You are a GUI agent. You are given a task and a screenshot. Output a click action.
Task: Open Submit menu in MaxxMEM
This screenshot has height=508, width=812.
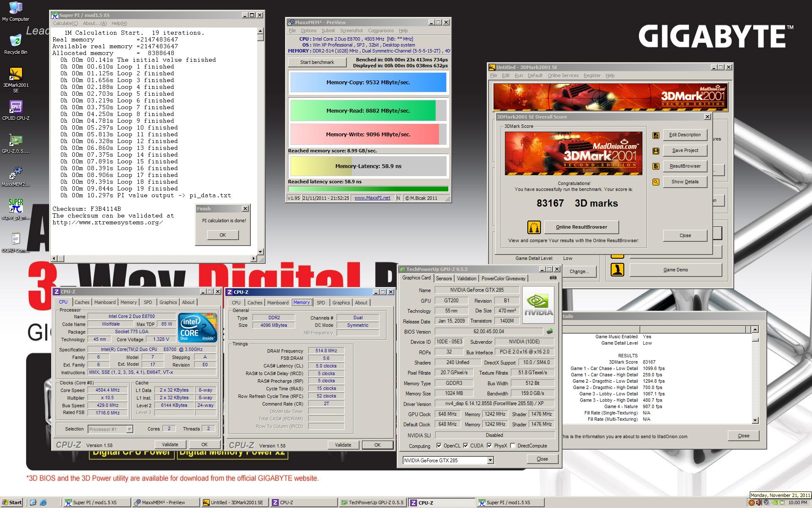click(328, 30)
